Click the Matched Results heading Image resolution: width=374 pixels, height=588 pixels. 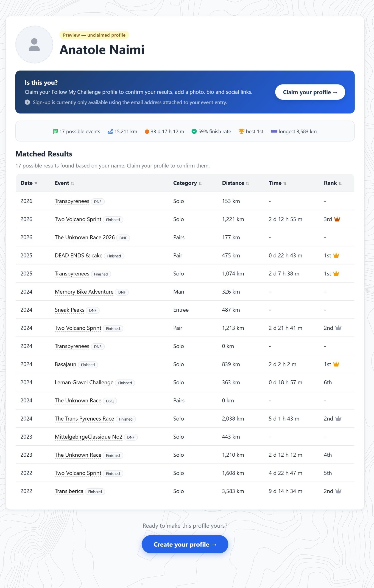click(x=44, y=154)
